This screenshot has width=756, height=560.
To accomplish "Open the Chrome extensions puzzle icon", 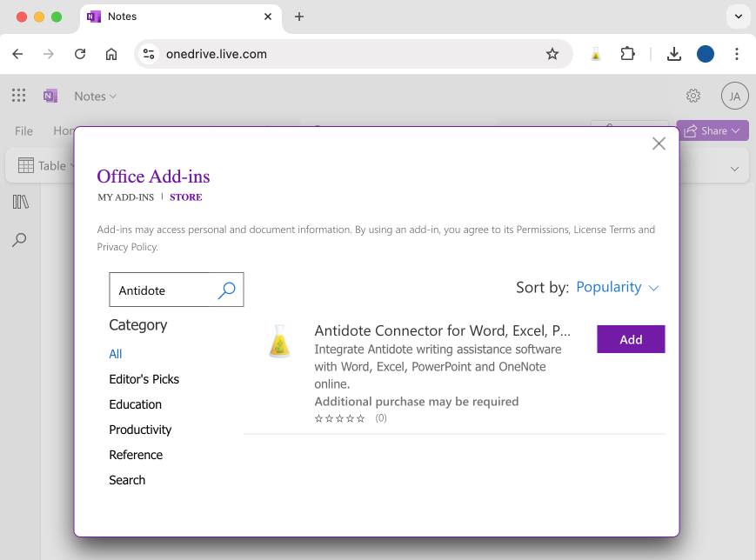I will (627, 54).
